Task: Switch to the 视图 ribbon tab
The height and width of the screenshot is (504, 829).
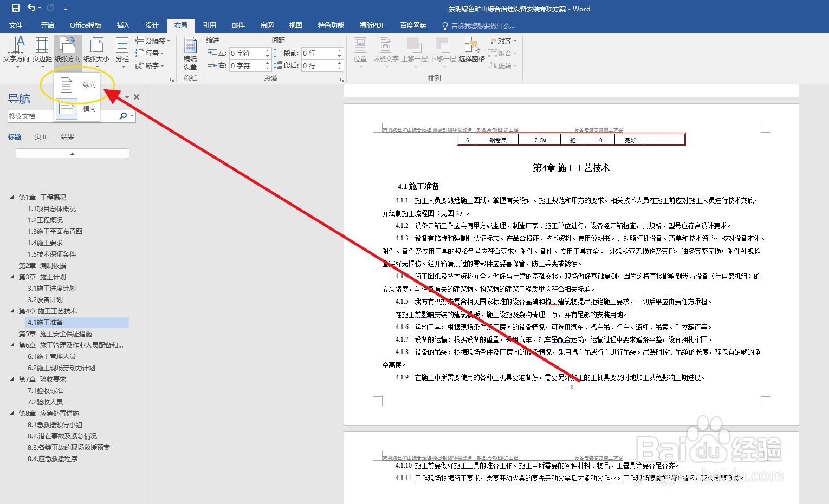Action: (295, 25)
